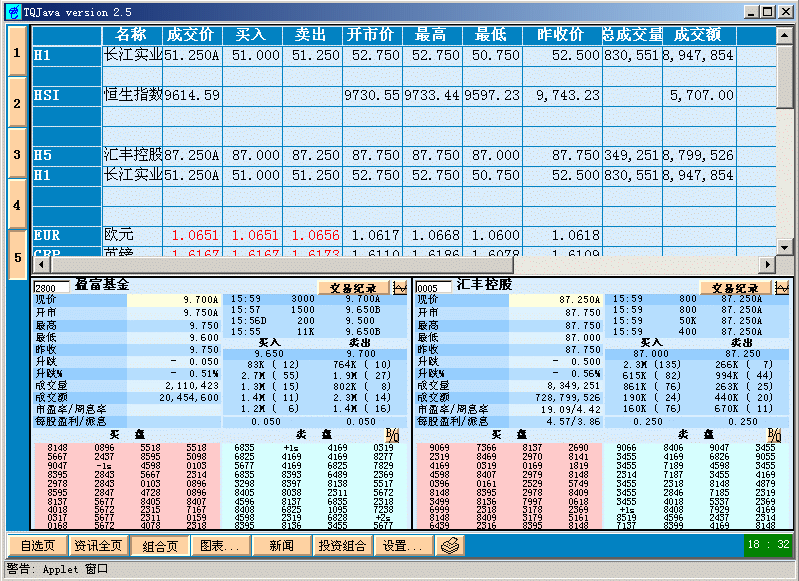Select side tab 3
This screenshot has height=581, width=799.
(17, 154)
